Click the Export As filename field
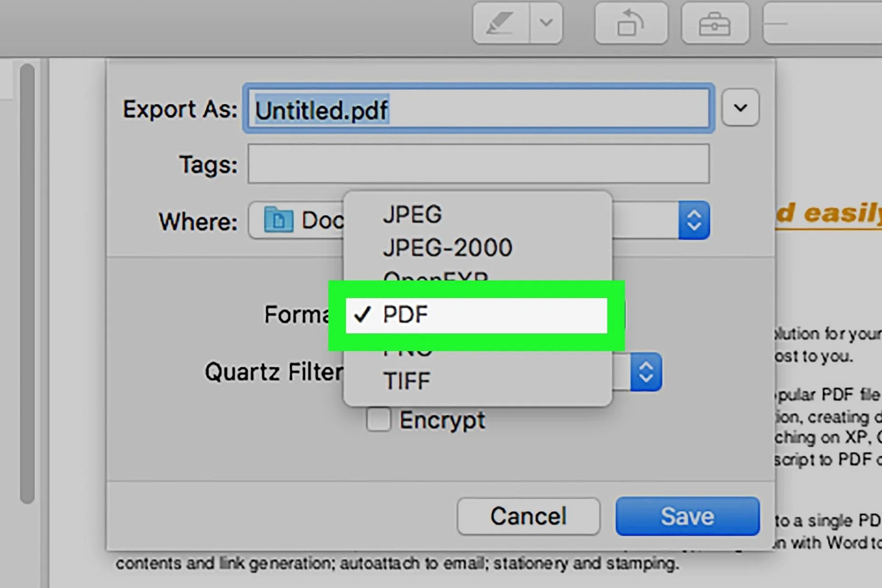Image resolution: width=882 pixels, height=588 pixels. click(x=478, y=108)
